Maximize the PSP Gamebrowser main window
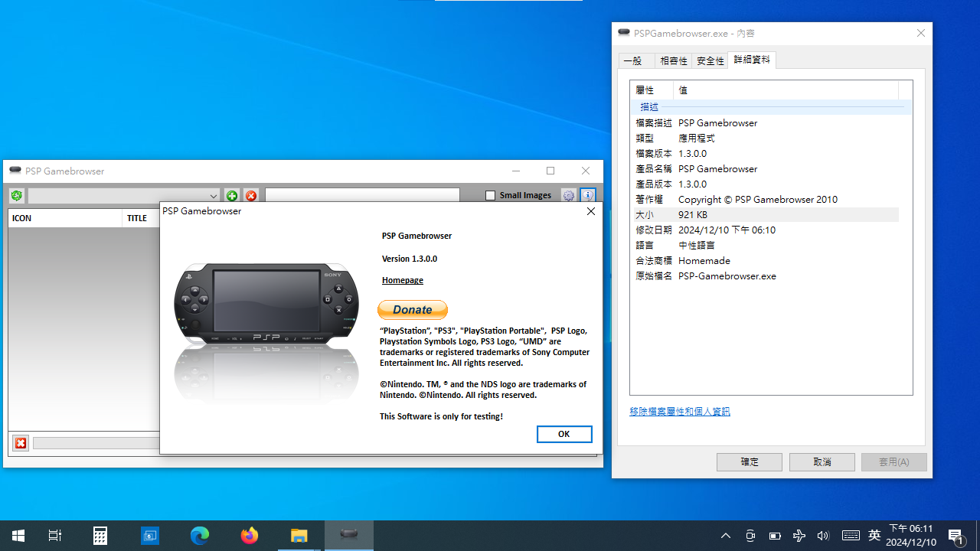This screenshot has height=551, width=980. 550,171
